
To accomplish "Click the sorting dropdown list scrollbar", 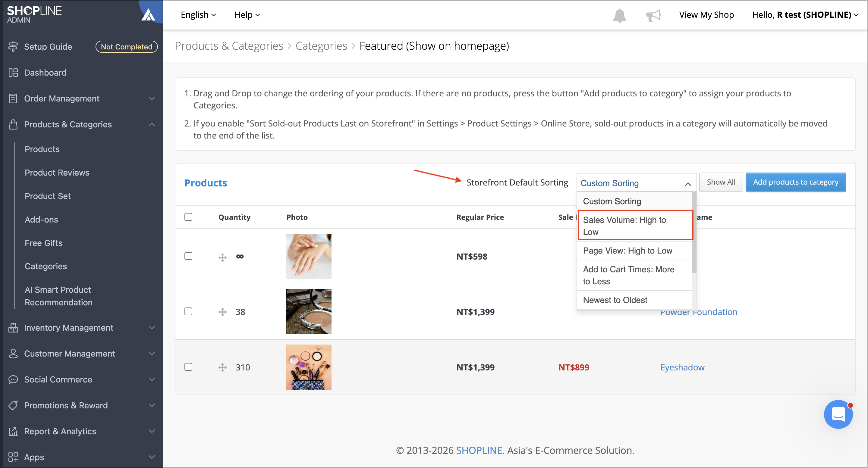I will coord(694,232).
